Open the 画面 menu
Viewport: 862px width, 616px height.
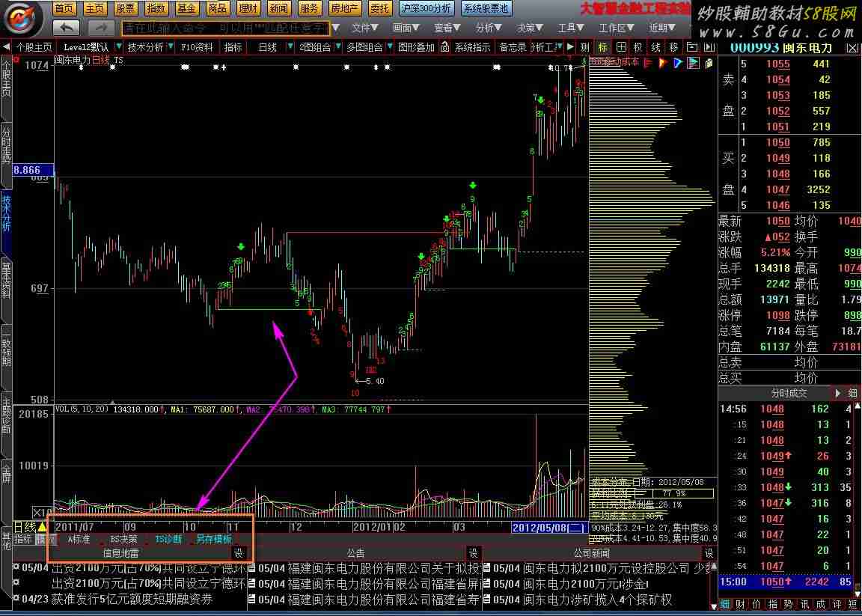point(406,28)
